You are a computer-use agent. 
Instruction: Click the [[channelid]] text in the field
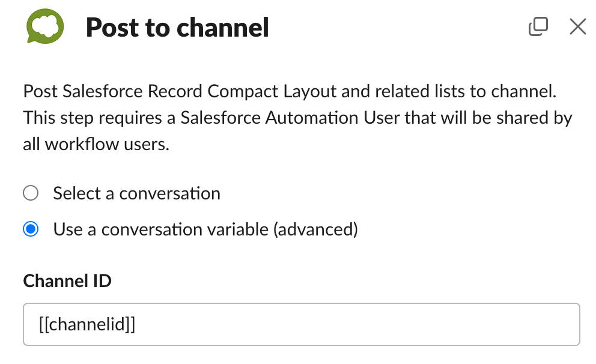[x=87, y=324]
